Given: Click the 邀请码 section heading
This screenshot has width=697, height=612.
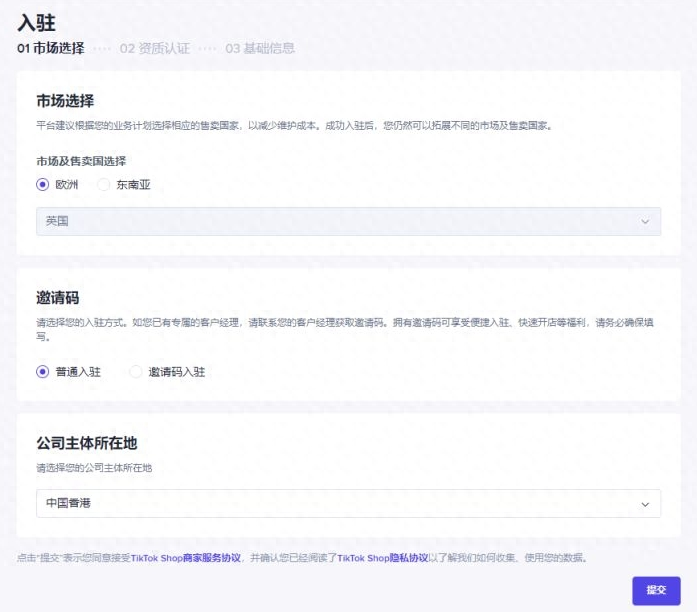Looking at the screenshot, I should 58,298.
